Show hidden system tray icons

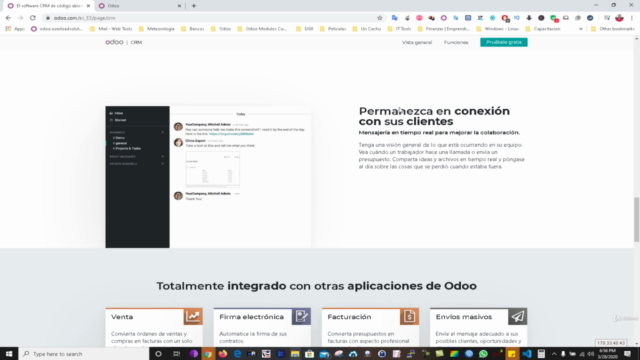554,354
